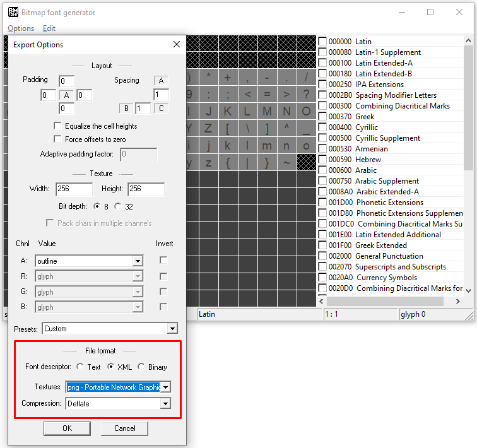
Task: Tick the 0020A0 Currency Symbols checkbox
Action: (x=322, y=278)
